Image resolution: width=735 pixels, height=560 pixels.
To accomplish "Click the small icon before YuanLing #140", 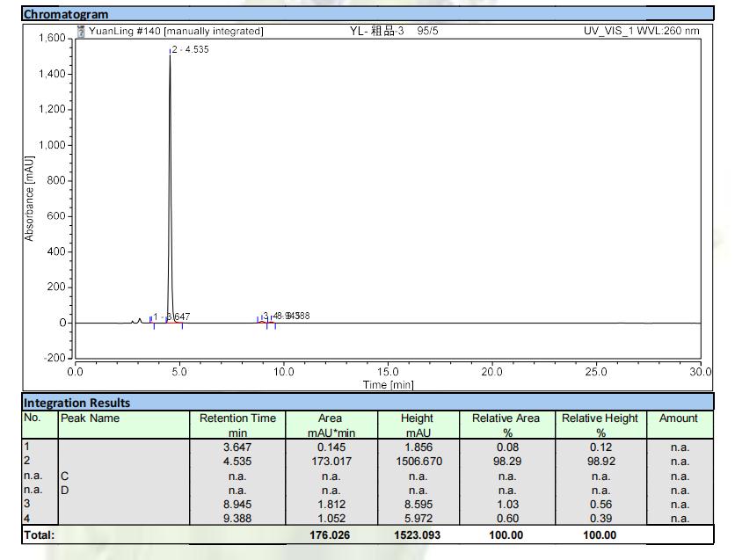I will (82, 32).
